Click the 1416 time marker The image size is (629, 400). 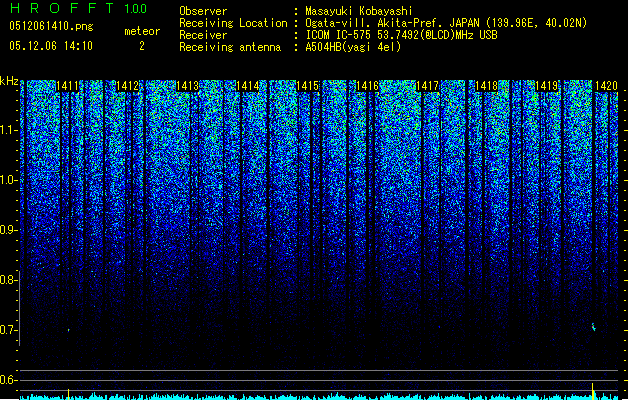tap(367, 86)
